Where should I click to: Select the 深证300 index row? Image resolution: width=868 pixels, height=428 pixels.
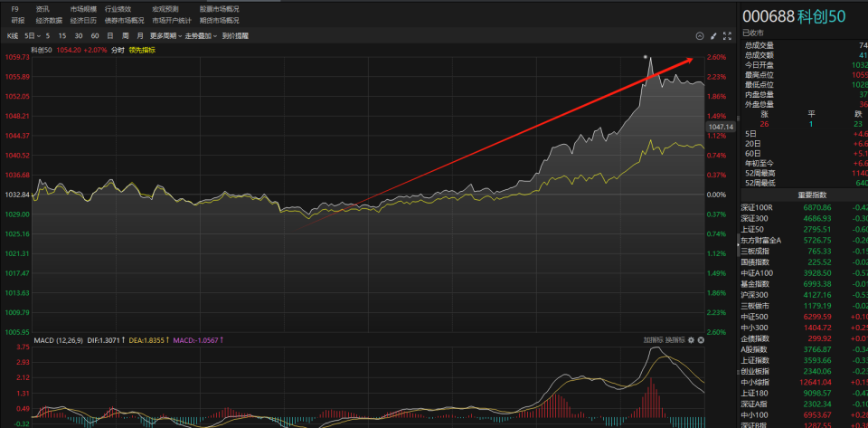(x=805, y=219)
